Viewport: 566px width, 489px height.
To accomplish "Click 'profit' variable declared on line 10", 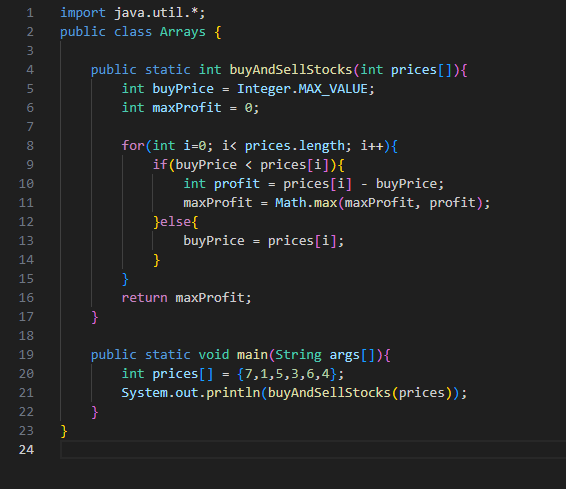I will [236, 184].
